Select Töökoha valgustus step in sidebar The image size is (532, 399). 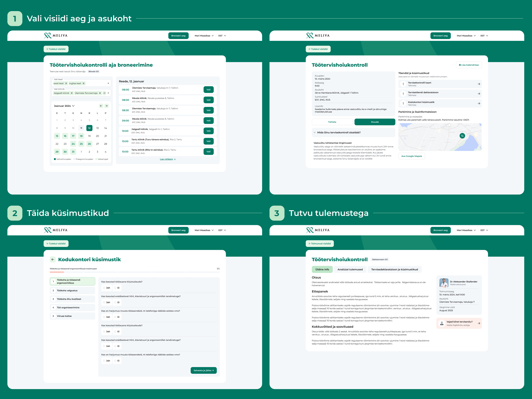point(72,291)
